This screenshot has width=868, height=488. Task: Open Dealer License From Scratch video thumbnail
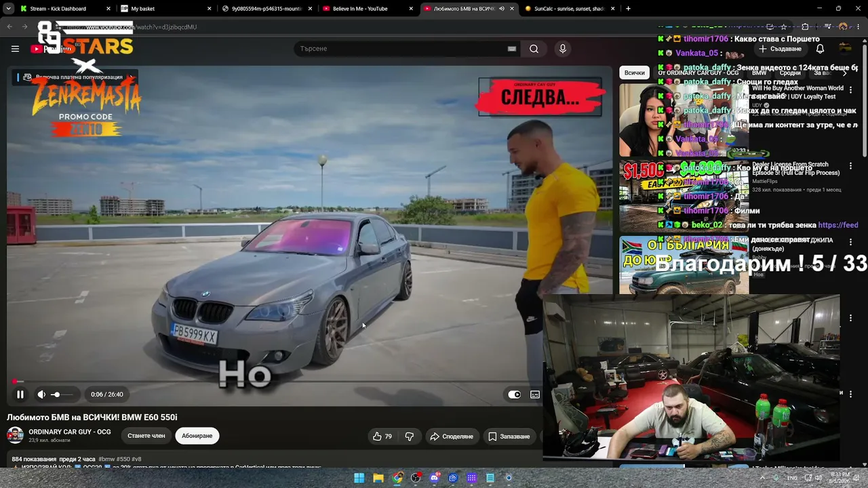(684, 196)
